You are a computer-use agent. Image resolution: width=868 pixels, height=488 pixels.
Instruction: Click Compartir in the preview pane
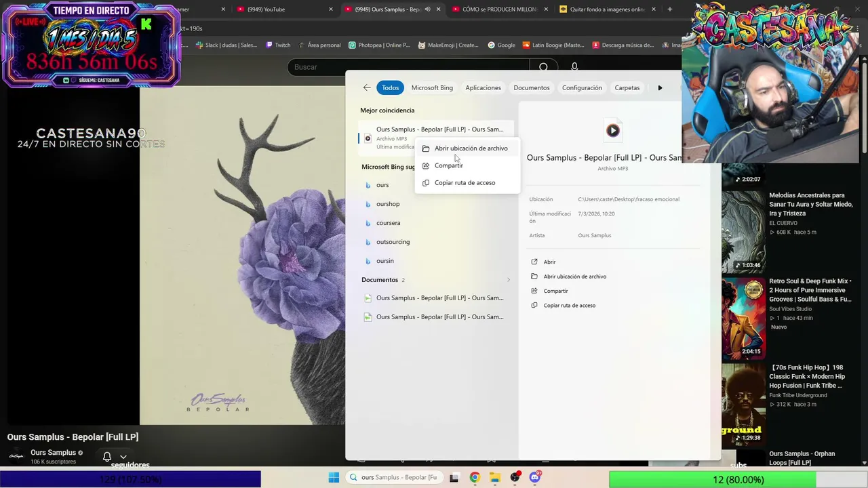click(x=555, y=291)
